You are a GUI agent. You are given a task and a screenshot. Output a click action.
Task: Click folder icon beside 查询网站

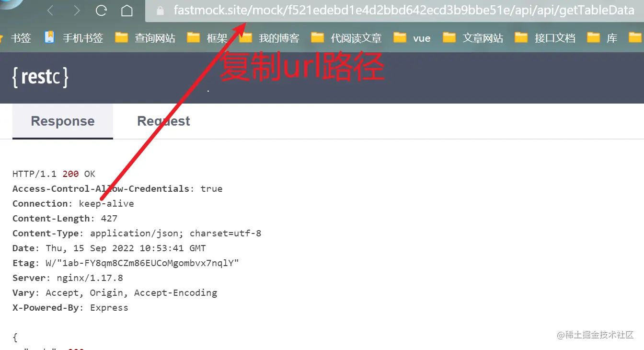click(122, 37)
